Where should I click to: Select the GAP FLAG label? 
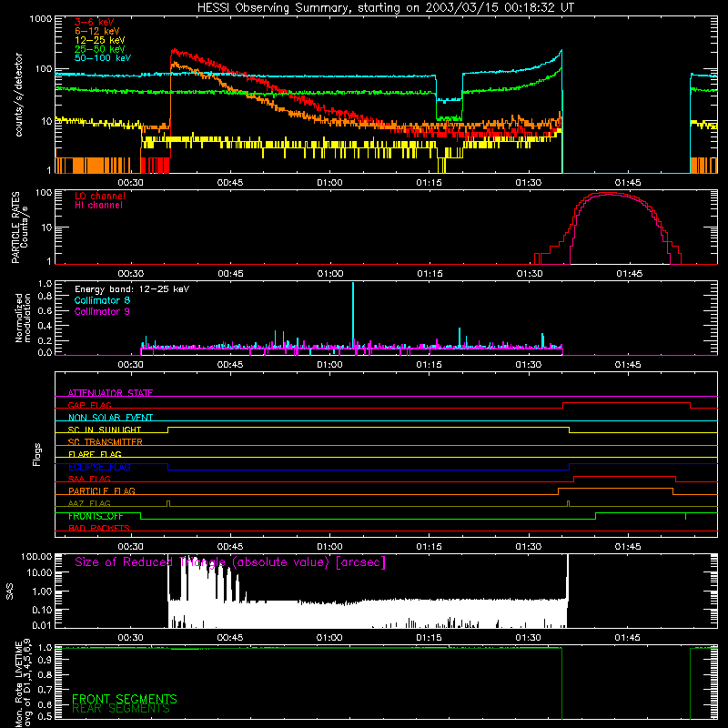coord(89,405)
